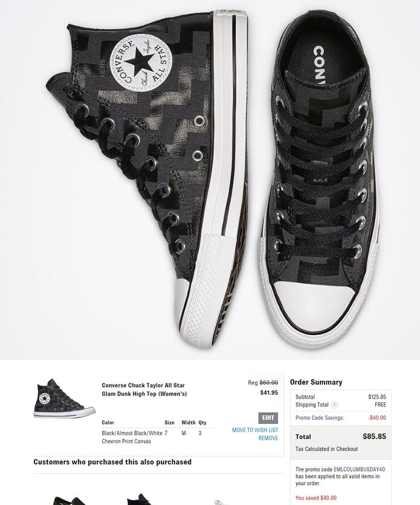This screenshot has height=505, width=420.
Task: Click the cart item shoe thumbnail
Action: pos(65,399)
